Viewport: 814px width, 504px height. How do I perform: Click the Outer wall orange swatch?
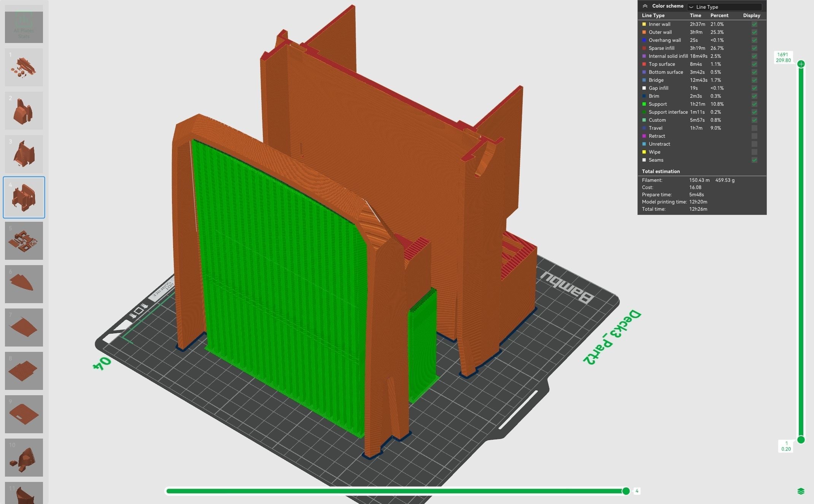[x=644, y=32]
